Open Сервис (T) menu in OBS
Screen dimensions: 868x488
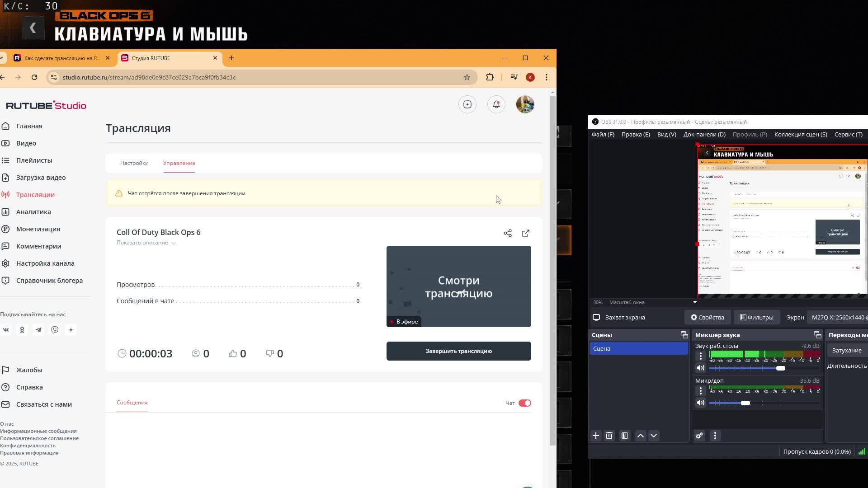pyautogui.click(x=848, y=134)
